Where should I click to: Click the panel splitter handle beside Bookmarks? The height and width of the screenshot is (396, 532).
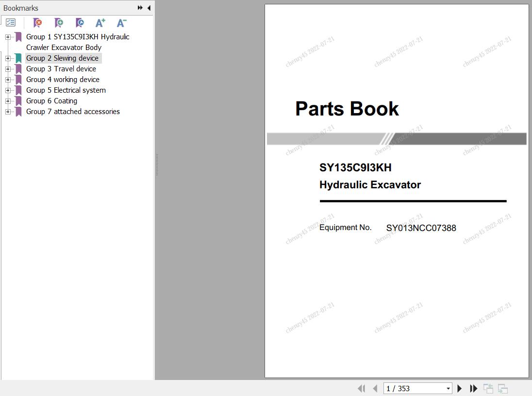point(157,165)
